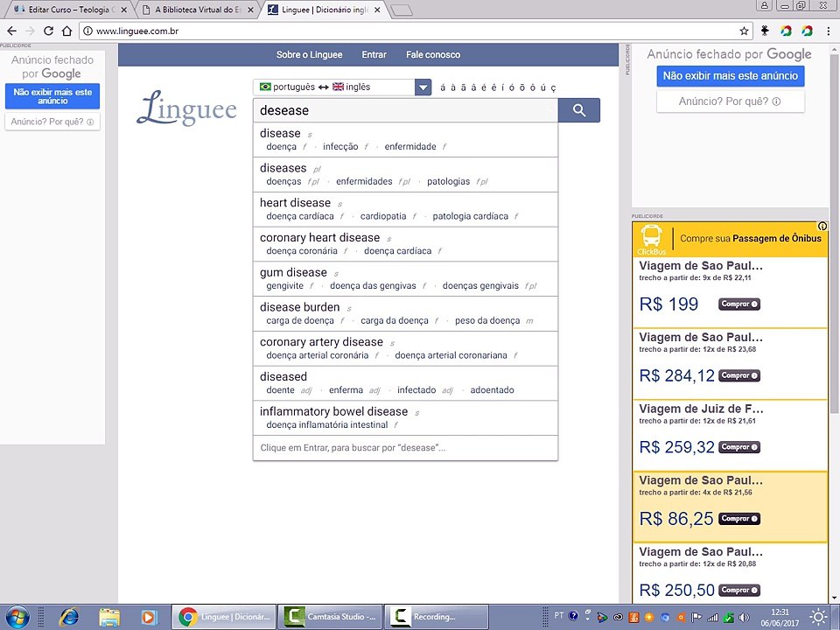
Task: Click the Action Center flag tray icon
Action: pyautogui.click(x=696, y=618)
